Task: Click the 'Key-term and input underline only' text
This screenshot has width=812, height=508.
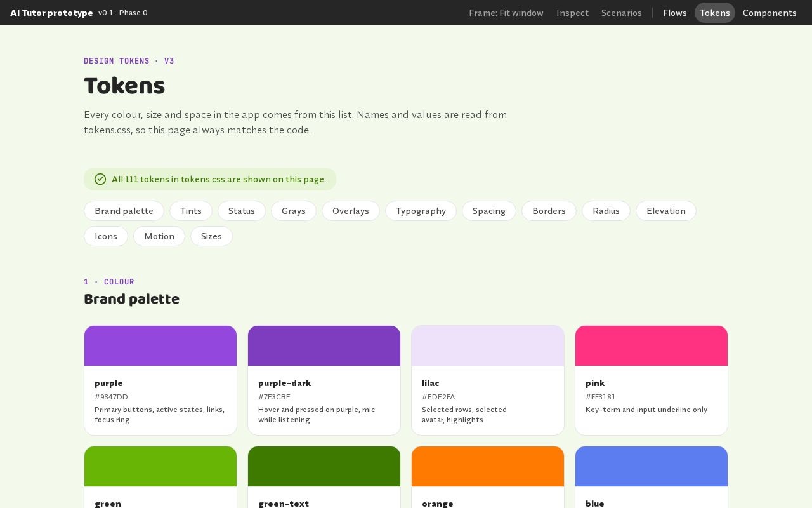Action: pos(646,410)
